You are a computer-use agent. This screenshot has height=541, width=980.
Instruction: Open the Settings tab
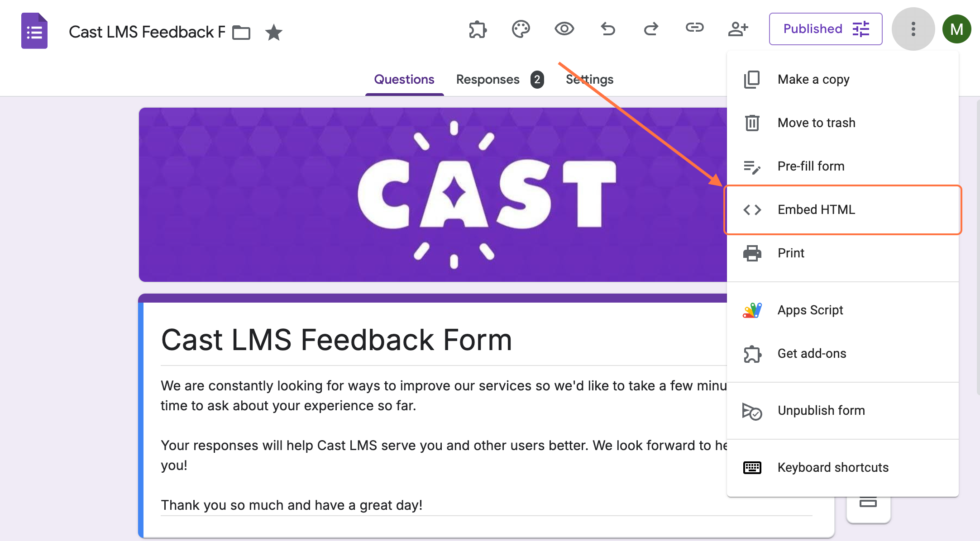[589, 80]
